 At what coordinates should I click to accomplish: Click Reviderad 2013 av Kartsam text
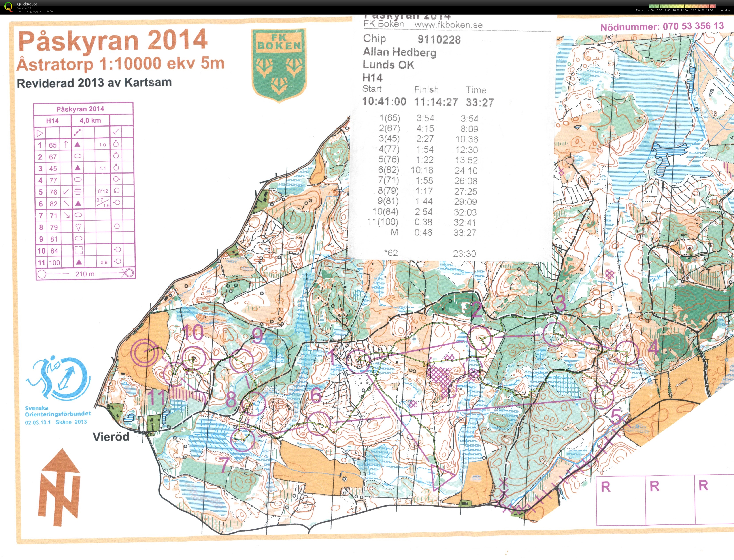[x=94, y=83]
